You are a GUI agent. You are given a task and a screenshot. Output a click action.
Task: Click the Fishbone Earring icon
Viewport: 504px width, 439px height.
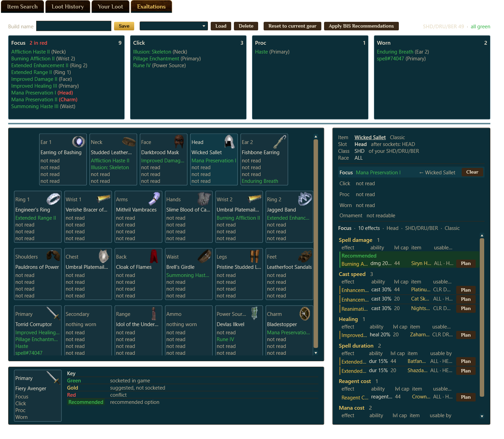pos(280,142)
